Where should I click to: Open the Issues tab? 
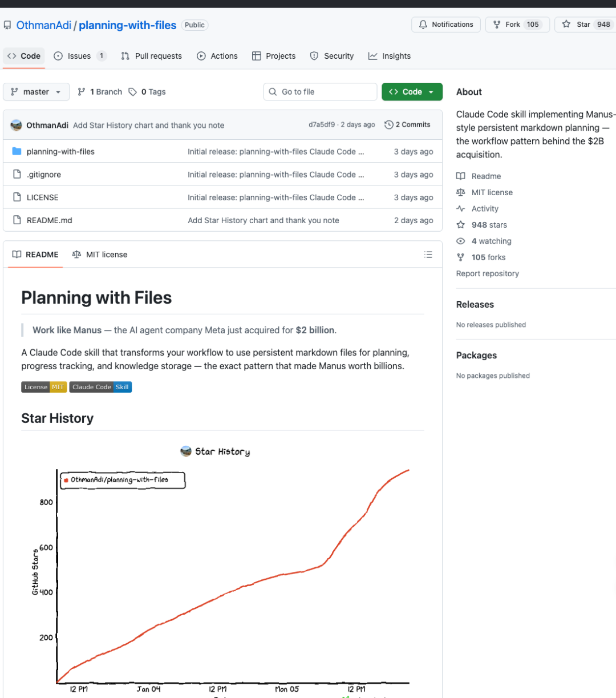click(x=79, y=56)
